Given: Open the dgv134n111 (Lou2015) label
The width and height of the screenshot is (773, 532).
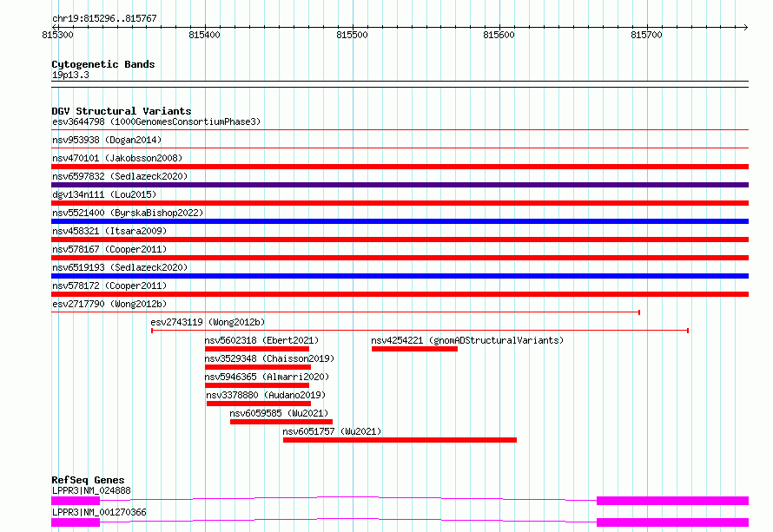Looking at the screenshot, I should [x=104, y=194].
